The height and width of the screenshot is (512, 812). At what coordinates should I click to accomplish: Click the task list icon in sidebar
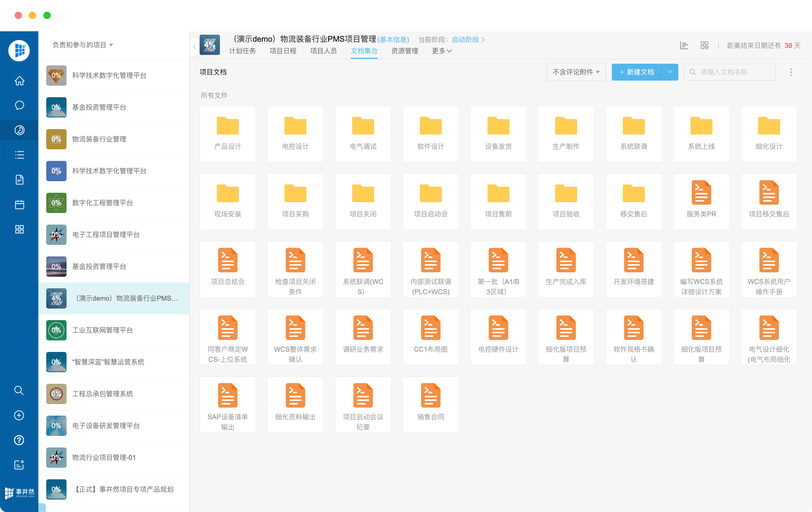[x=19, y=155]
